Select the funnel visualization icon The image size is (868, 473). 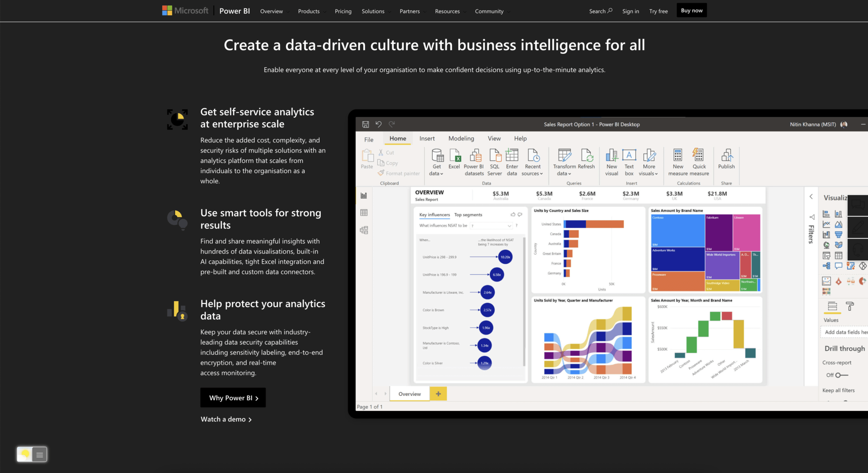838,235
